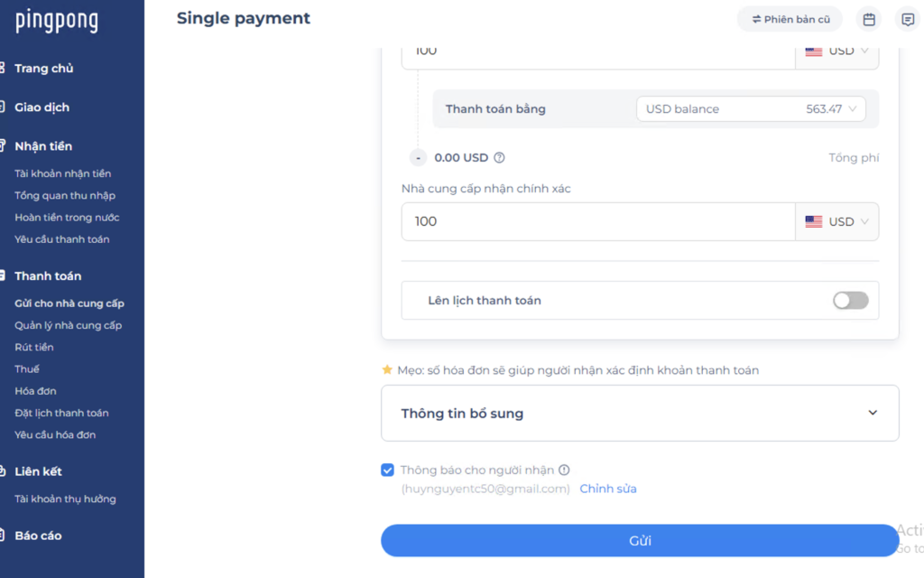924x578 pixels.
Task: Uncheck Thông báo cho người nhận checkbox
Action: pos(387,470)
